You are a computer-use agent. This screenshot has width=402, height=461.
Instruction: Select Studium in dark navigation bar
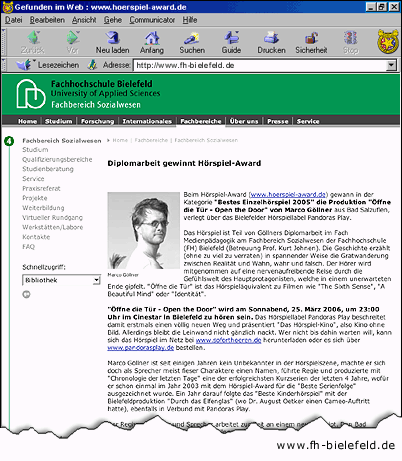click(59, 121)
